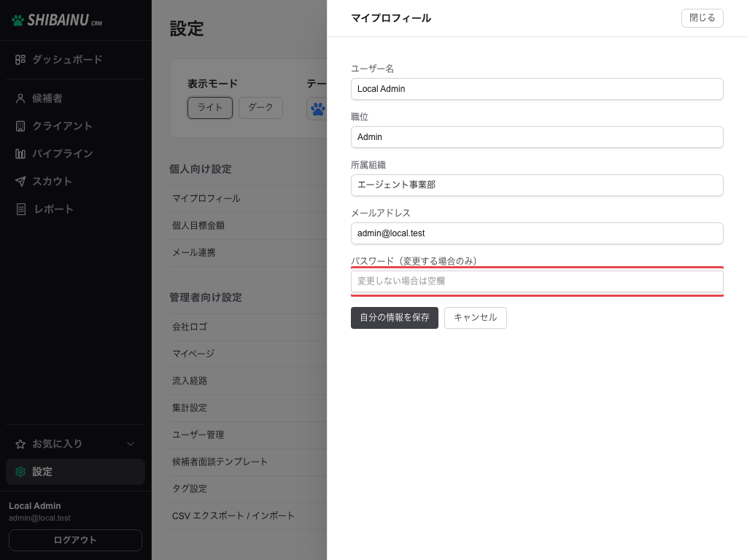Screen dimensions: 747x560
Task: Click the favorites star icon
Action: pyautogui.click(x=20, y=444)
